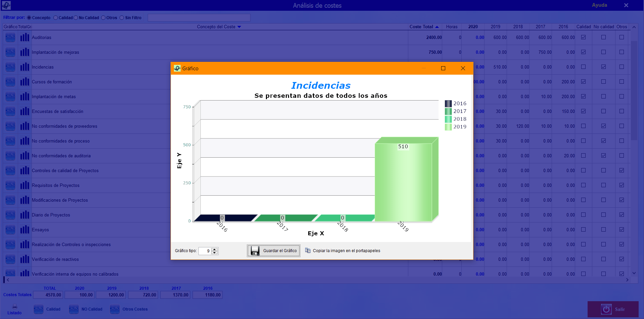Click the filter text input field
Viewport: 644px width, 319px height.
pyautogui.click(x=199, y=18)
